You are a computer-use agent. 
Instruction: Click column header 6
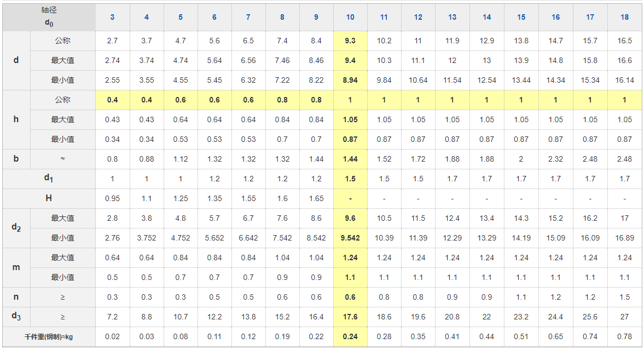point(214,17)
